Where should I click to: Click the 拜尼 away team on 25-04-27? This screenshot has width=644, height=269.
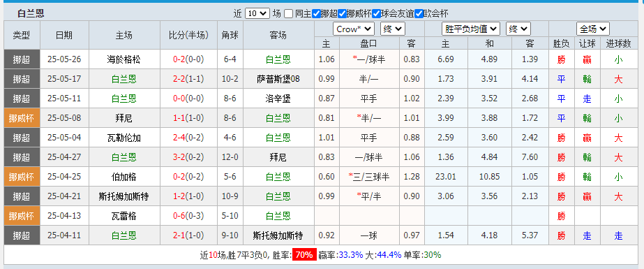click(x=278, y=157)
